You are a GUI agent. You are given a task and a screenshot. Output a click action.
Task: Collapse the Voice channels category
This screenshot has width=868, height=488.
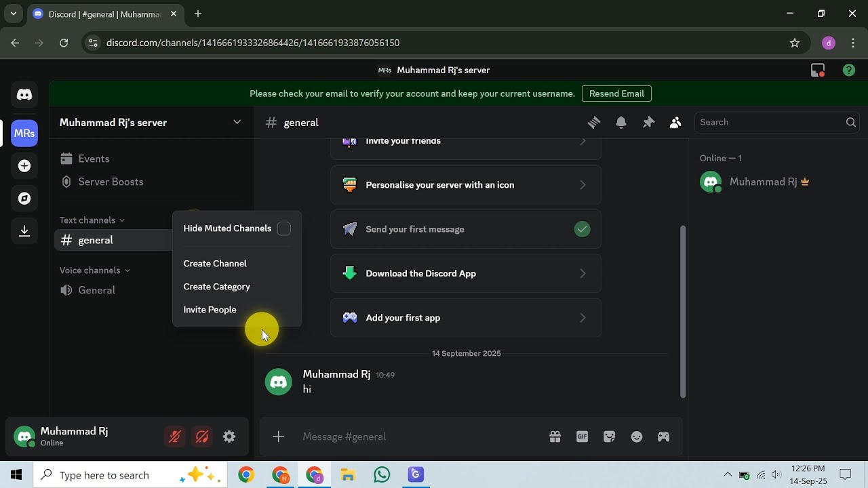pos(95,270)
